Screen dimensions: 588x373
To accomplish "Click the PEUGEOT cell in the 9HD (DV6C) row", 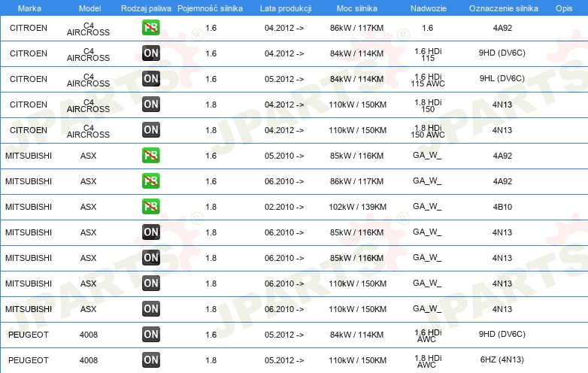I will pyautogui.click(x=29, y=335).
